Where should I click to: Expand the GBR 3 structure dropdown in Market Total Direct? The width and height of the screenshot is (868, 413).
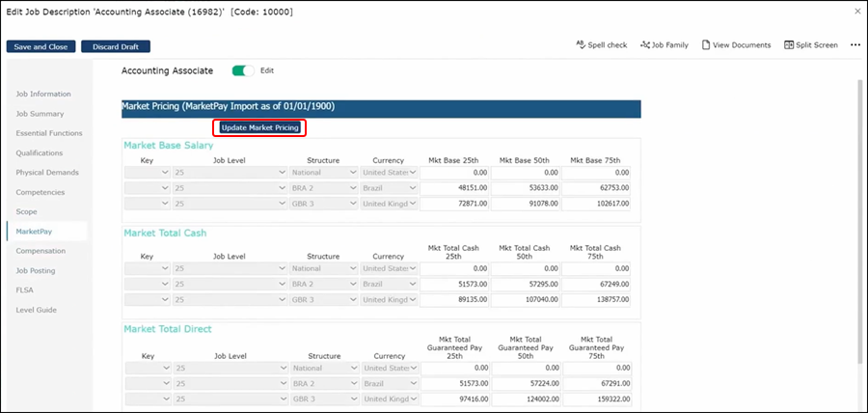[x=324, y=398]
